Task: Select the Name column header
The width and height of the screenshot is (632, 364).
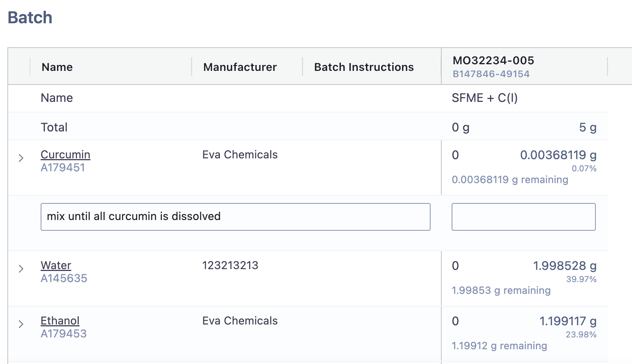Action: coord(57,67)
